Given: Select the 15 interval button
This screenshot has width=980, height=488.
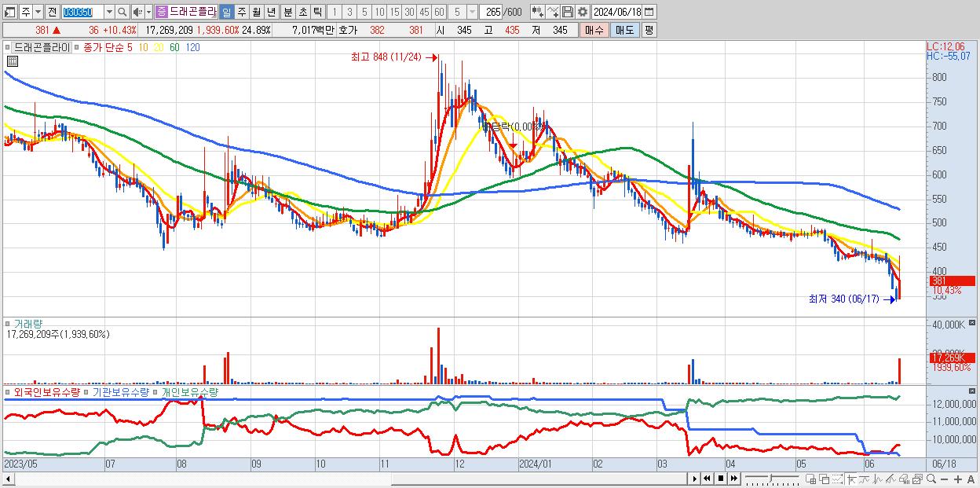Looking at the screenshot, I should (x=394, y=12).
